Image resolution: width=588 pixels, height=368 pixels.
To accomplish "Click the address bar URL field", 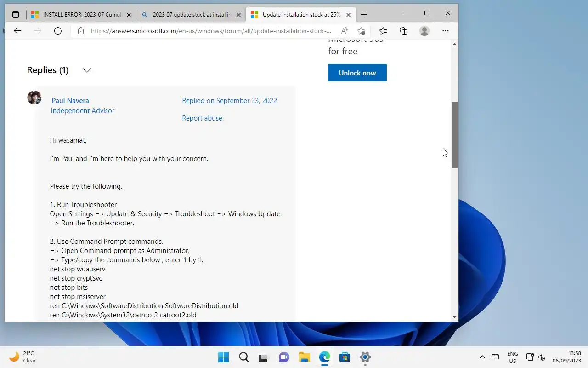I will point(210,31).
